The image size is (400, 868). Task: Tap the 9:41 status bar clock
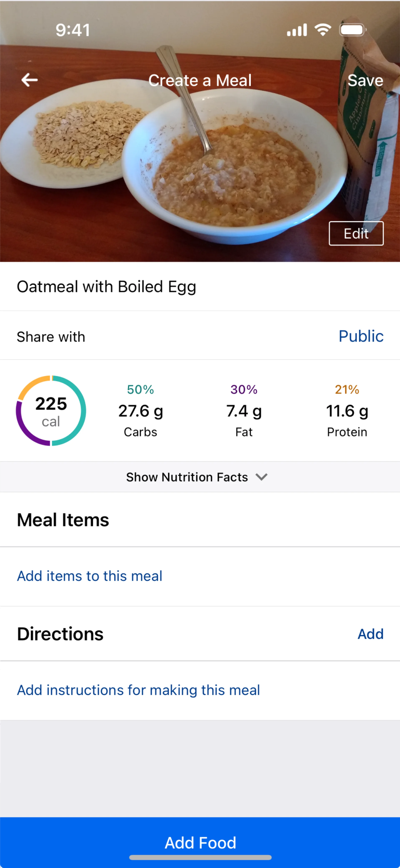click(73, 30)
